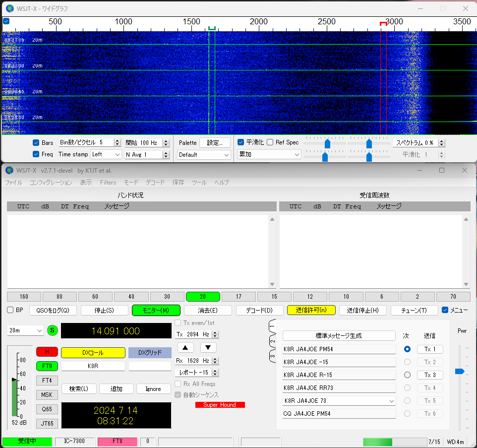Click the Tx 1 send button
This screenshot has height=448, width=477.
[430, 349]
